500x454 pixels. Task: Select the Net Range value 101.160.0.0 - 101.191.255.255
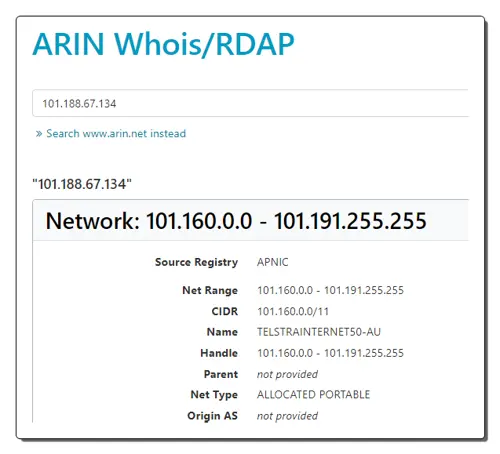[x=330, y=290]
